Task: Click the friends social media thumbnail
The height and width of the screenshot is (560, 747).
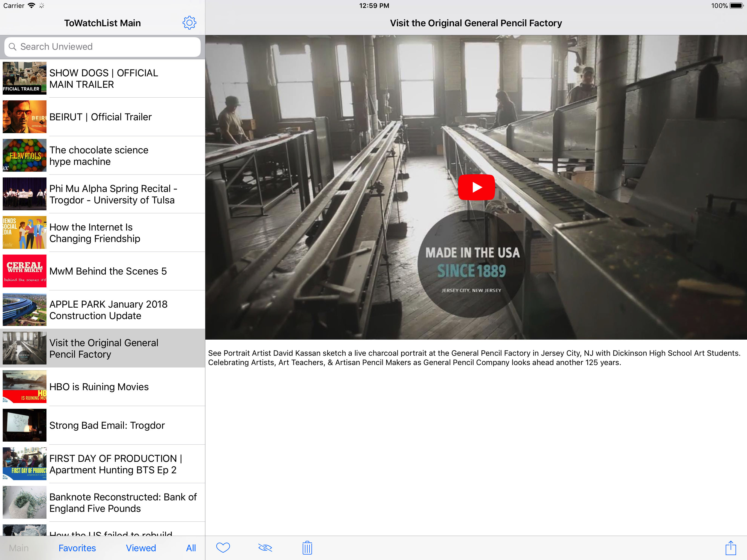Action: click(25, 232)
